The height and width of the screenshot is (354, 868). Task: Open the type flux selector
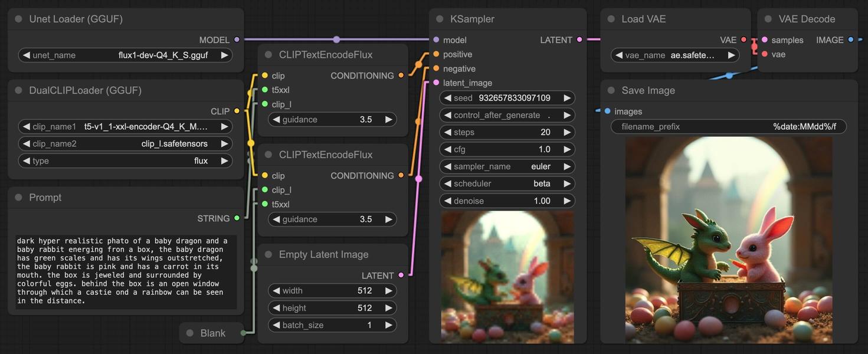coord(125,160)
